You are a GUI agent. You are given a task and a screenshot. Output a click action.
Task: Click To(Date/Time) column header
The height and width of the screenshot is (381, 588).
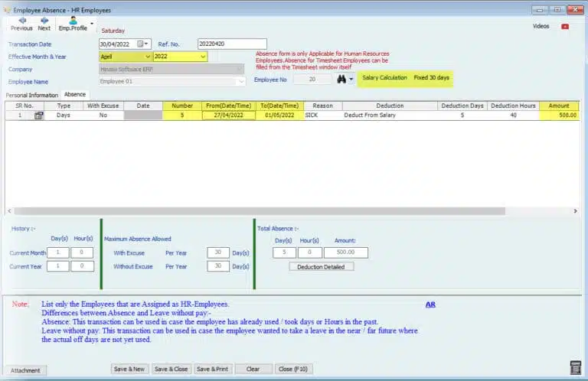[279, 106]
